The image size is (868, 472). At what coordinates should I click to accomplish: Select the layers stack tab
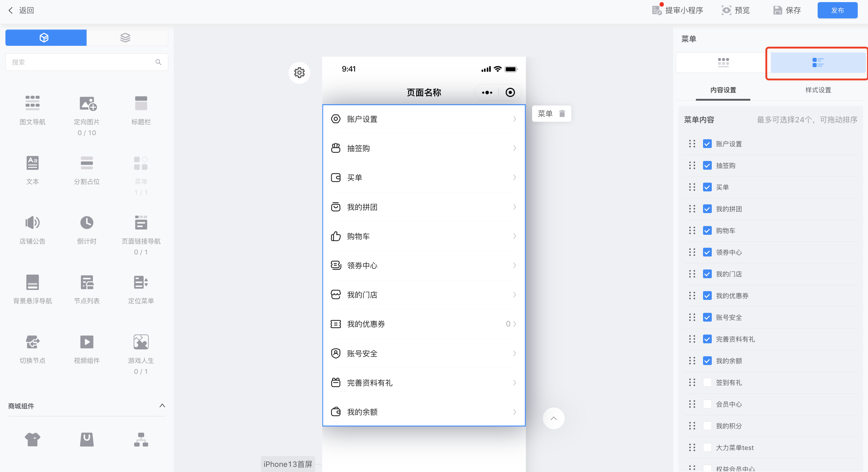pyautogui.click(x=127, y=37)
